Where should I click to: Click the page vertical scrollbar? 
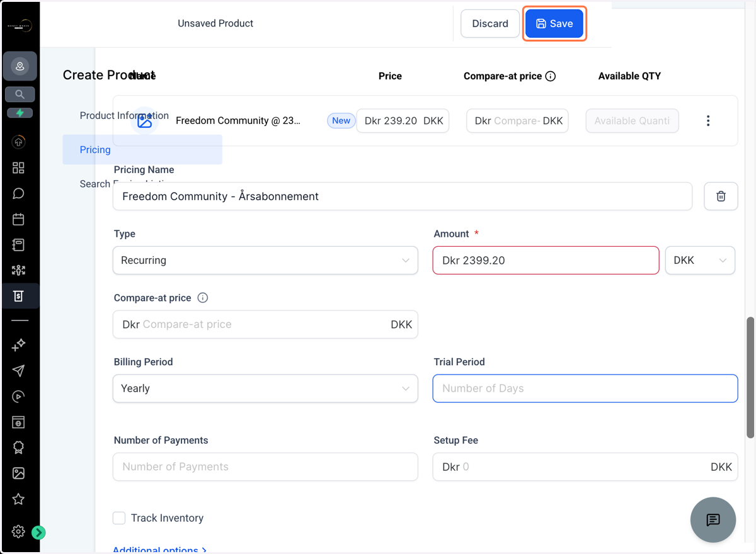tap(750, 378)
